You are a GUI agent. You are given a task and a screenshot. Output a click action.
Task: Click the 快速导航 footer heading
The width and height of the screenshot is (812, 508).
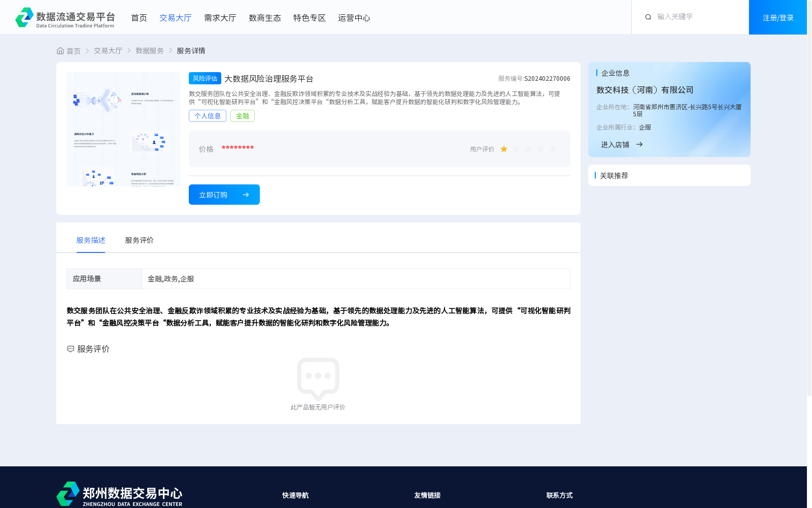pyautogui.click(x=295, y=495)
